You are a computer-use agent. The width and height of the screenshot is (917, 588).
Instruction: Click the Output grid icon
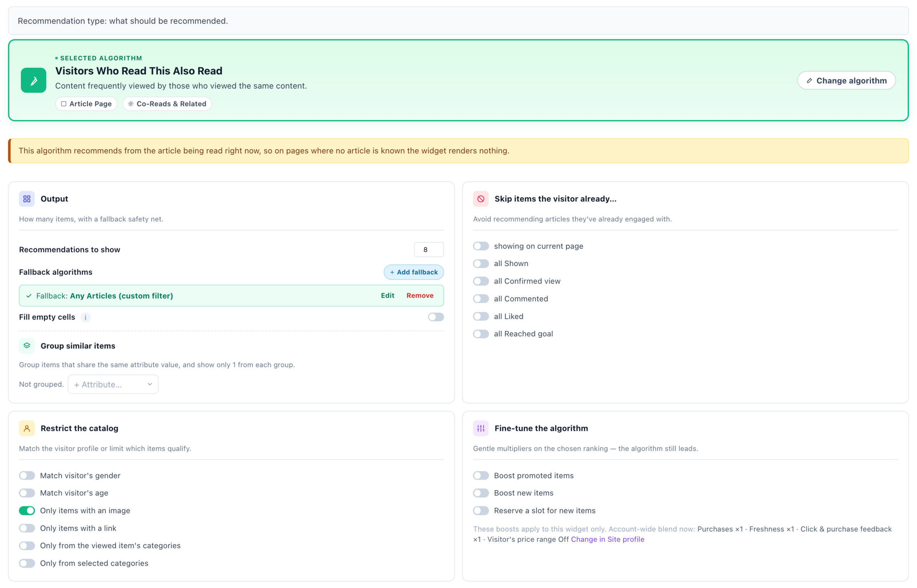coord(27,199)
